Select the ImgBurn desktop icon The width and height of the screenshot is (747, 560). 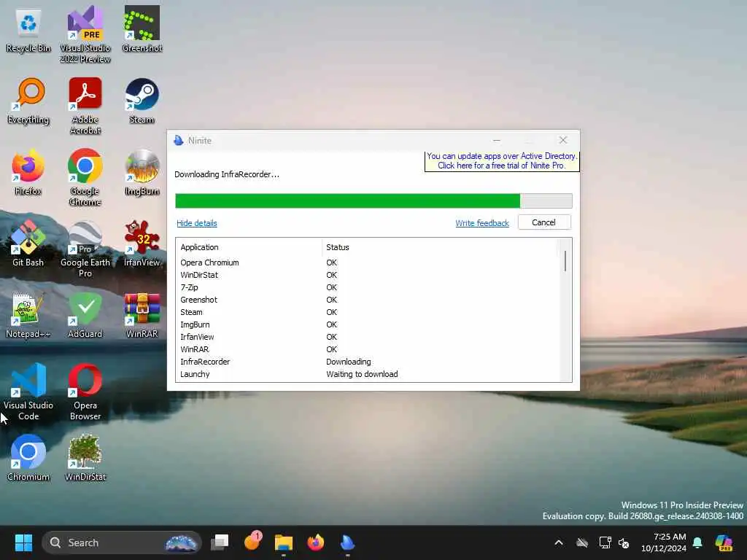(x=142, y=173)
